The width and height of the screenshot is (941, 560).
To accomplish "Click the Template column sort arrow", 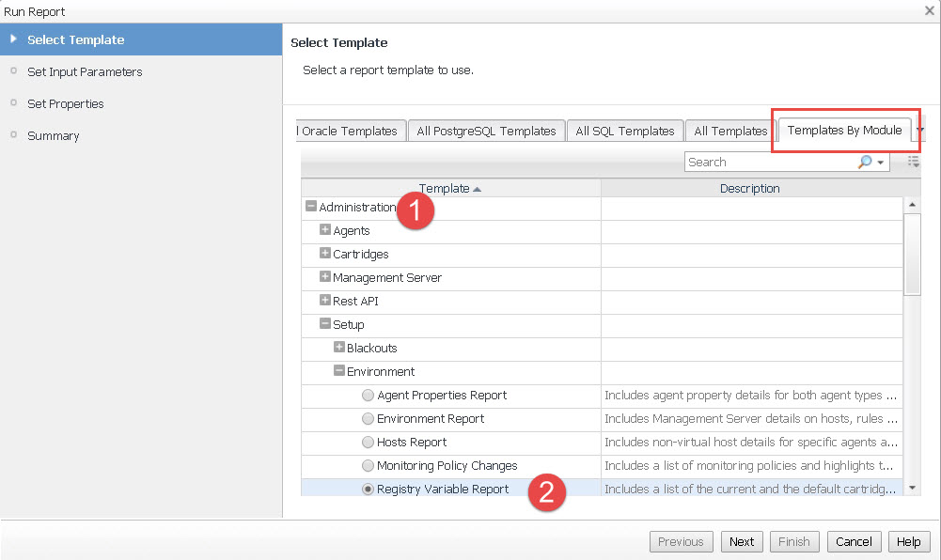I will pos(478,189).
